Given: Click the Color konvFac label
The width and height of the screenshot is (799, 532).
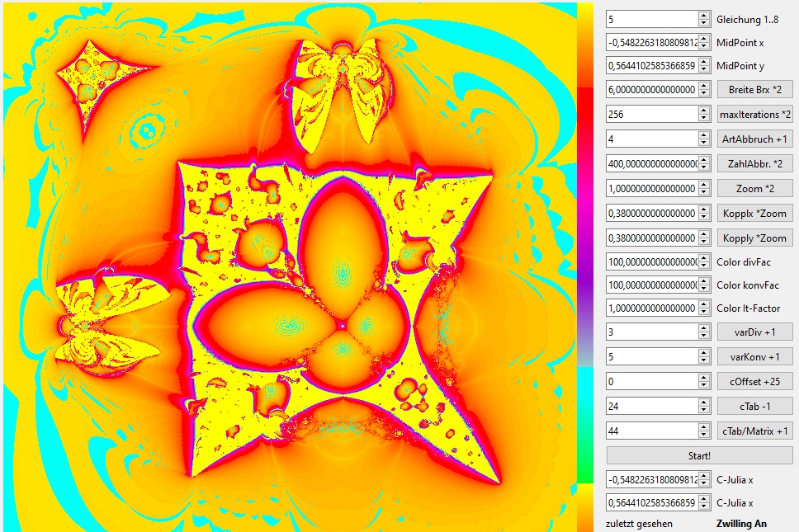Looking at the screenshot, I should coord(748,285).
